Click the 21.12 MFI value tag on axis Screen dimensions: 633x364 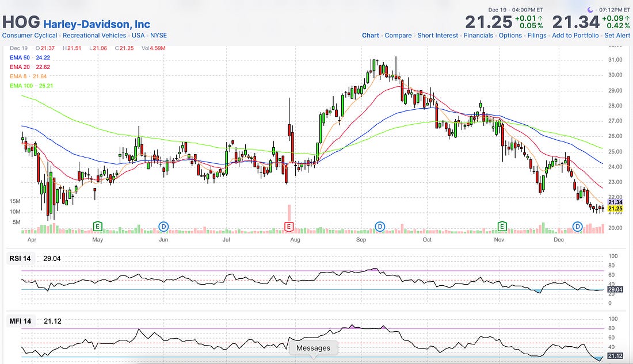(x=615, y=355)
